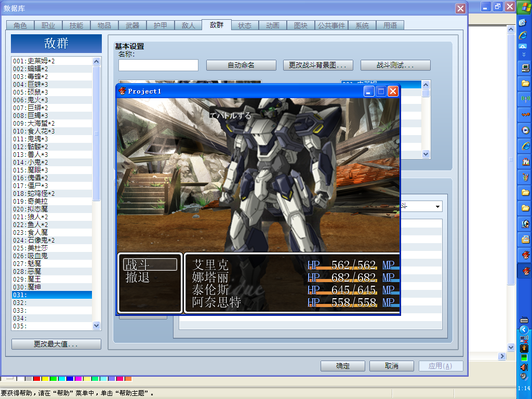Choose 战斗 in the battle command window

[x=150, y=264]
